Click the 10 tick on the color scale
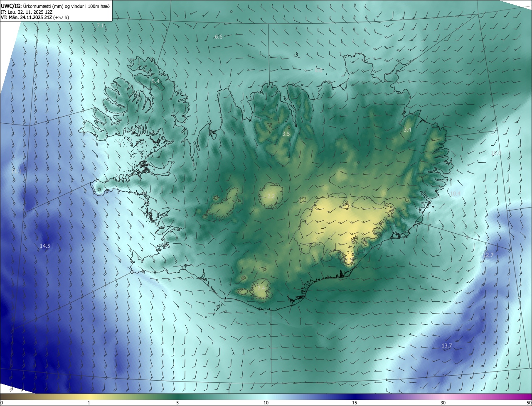This screenshot has height=406, width=532. [x=266, y=403]
